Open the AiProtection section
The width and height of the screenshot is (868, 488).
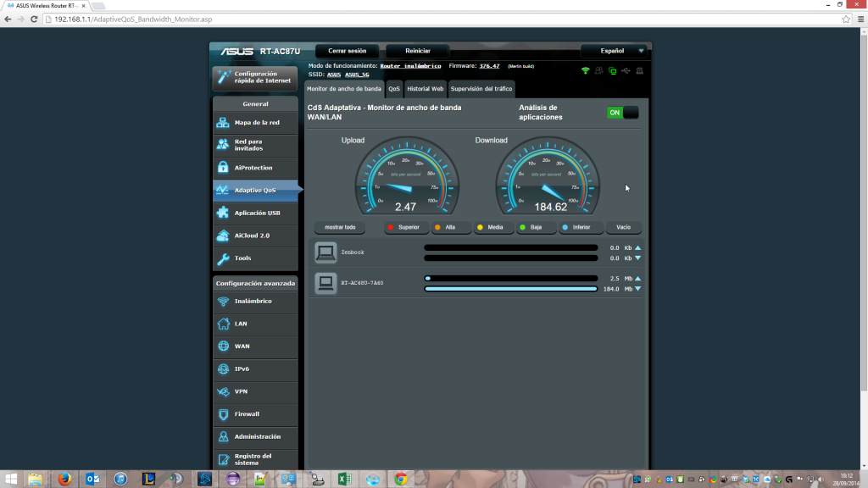point(255,168)
